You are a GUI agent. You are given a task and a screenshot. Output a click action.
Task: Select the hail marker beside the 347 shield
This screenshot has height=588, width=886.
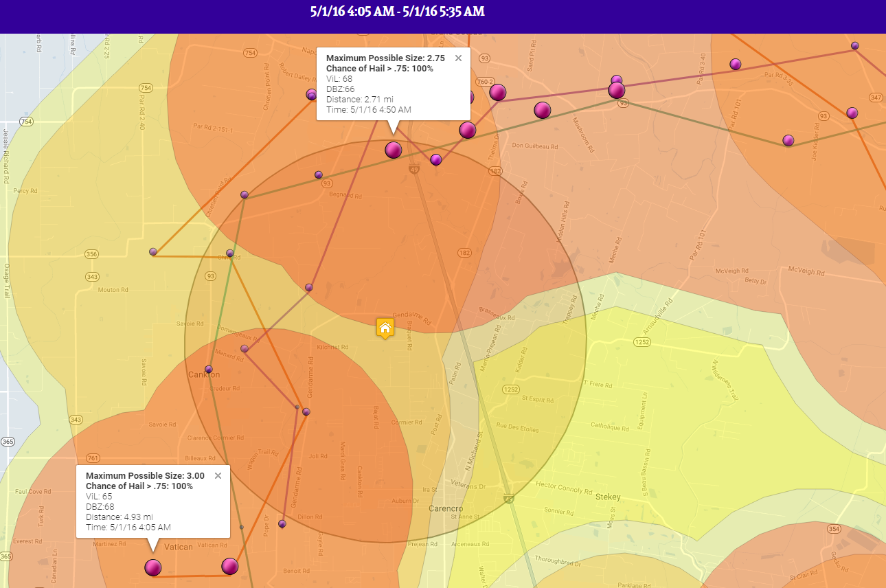coord(852,113)
